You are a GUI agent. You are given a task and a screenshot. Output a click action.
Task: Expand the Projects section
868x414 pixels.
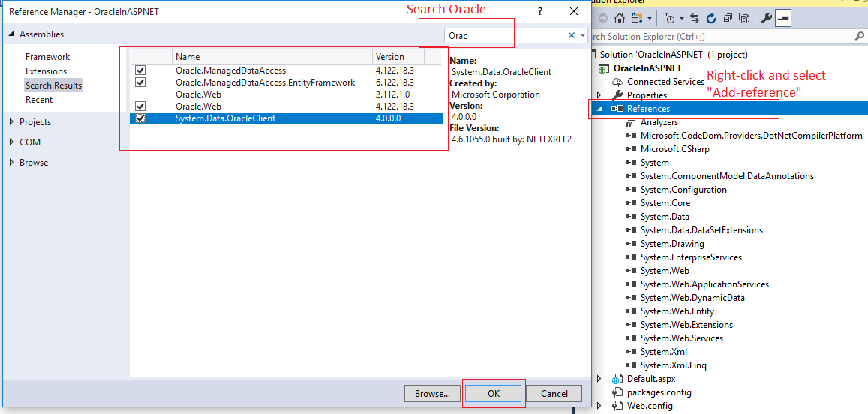pos(11,122)
